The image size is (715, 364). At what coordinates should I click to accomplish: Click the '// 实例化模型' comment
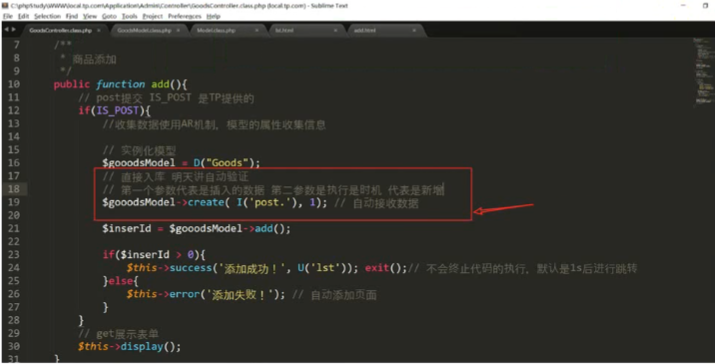pyautogui.click(x=139, y=150)
